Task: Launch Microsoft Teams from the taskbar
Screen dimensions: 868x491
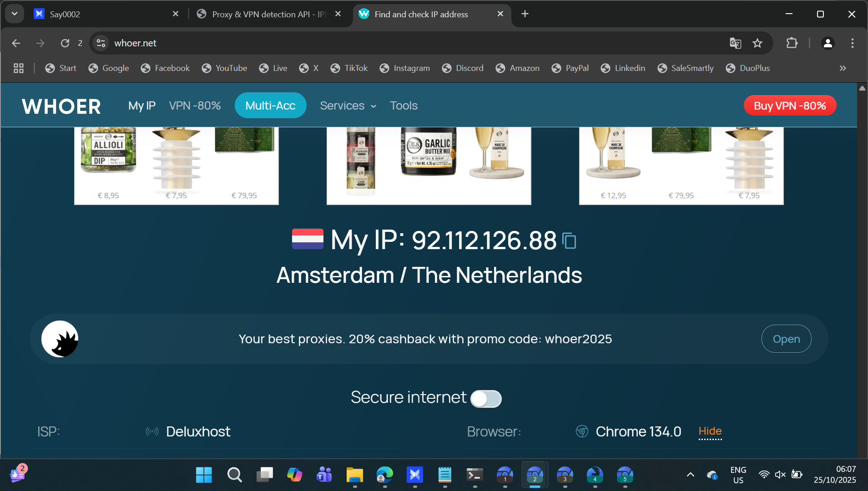Action: [x=324, y=475]
